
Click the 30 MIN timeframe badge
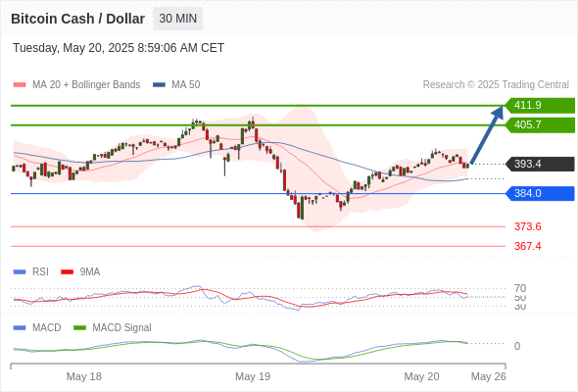pos(177,19)
